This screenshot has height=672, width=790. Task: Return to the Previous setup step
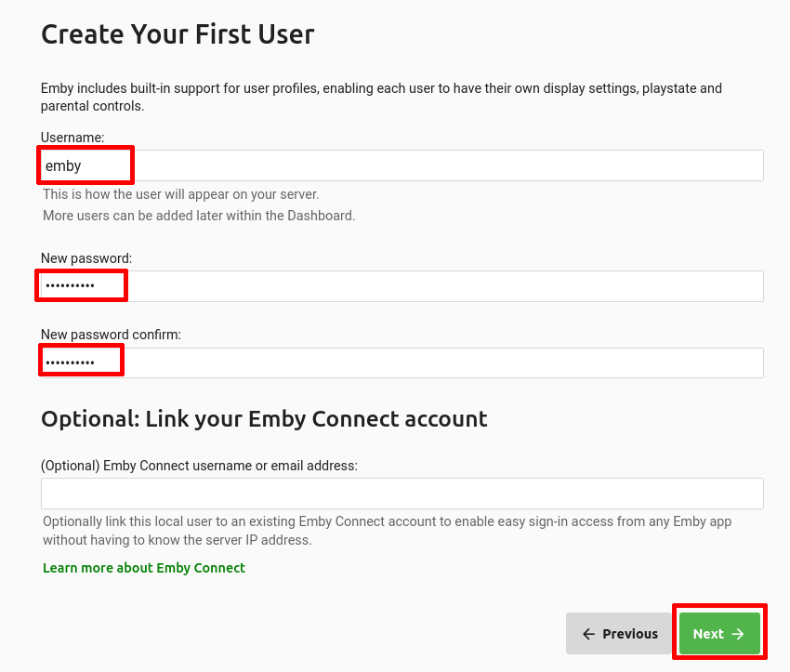(x=621, y=634)
